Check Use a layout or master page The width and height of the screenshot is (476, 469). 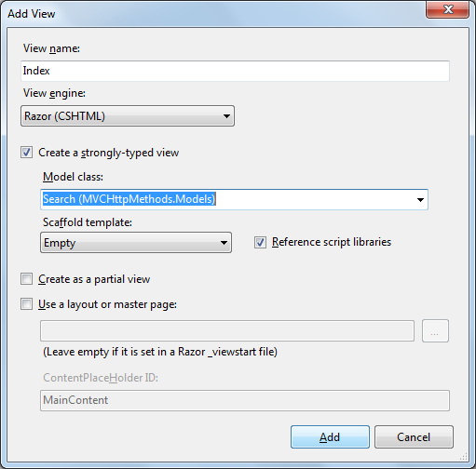[x=26, y=304]
